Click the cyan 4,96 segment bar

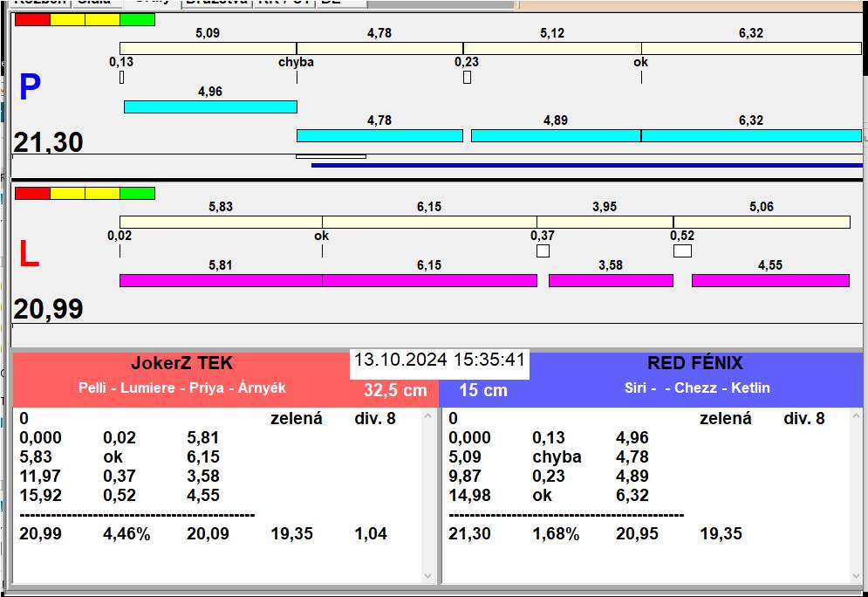tap(210, 106)
